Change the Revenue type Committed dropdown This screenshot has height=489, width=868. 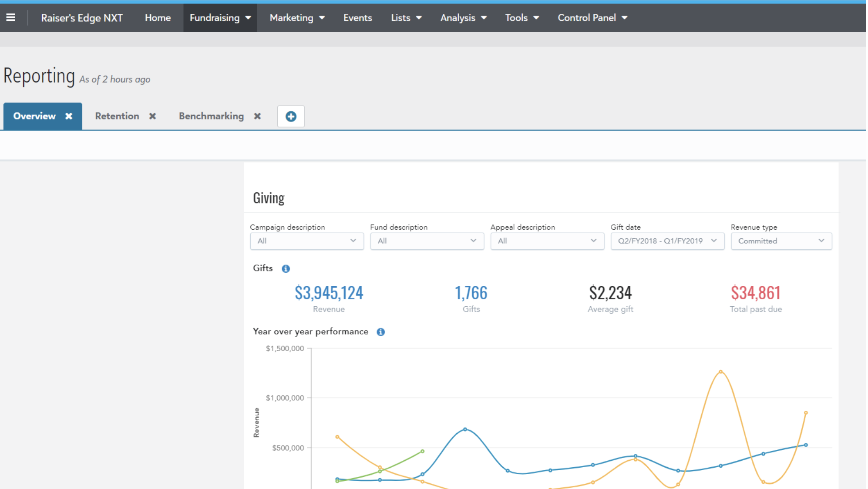coord(781,241)
